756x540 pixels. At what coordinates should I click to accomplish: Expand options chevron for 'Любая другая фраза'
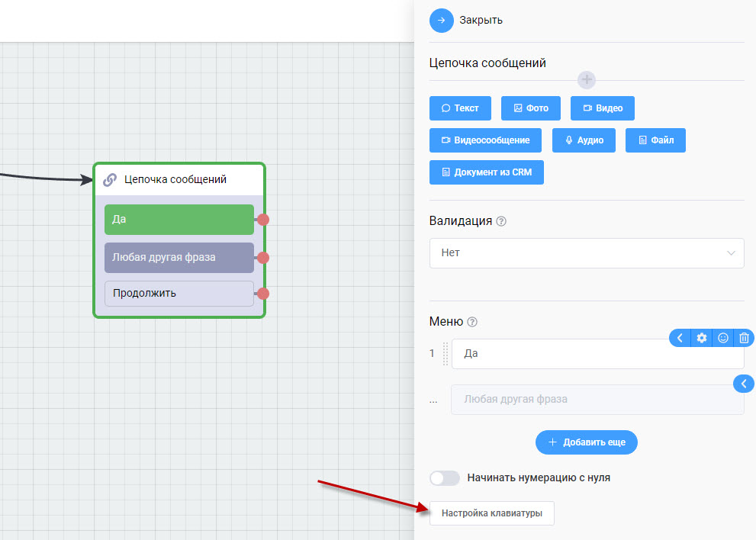pyautogui.click(x=744, y=384)
